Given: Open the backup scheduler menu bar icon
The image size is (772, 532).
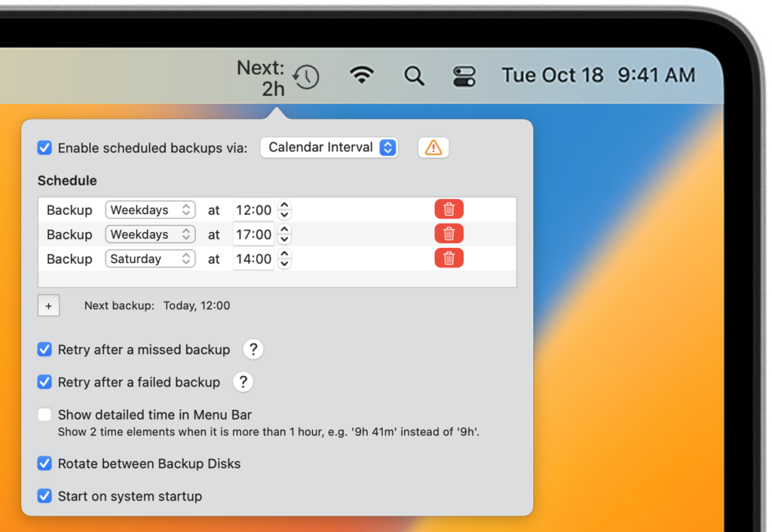Looking at the screenshot, I should [306, 77].
